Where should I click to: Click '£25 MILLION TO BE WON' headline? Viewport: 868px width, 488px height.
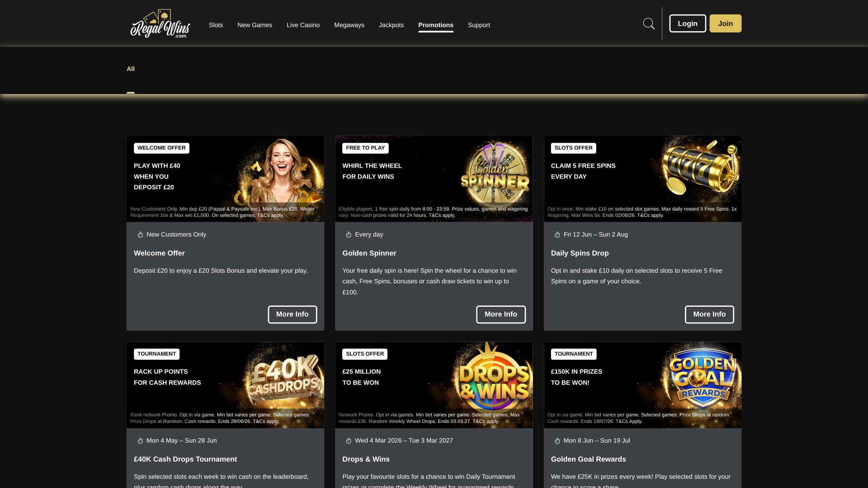(361, 377)
